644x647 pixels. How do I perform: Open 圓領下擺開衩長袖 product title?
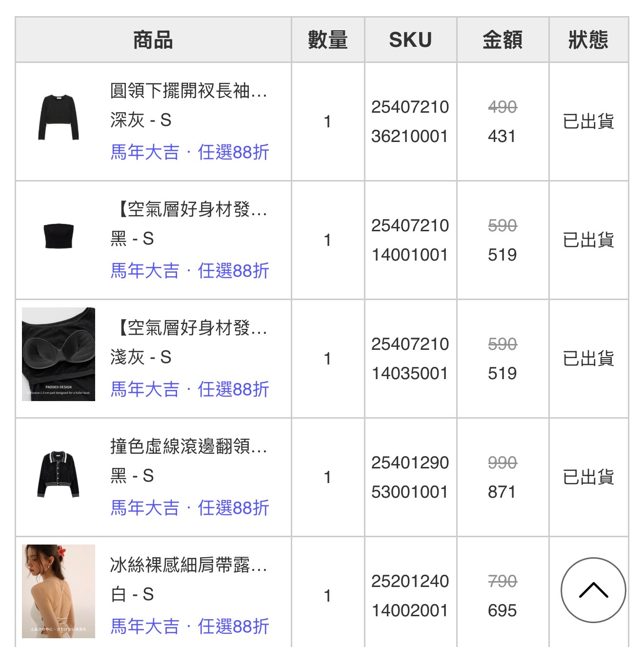[x=189, y=91]
